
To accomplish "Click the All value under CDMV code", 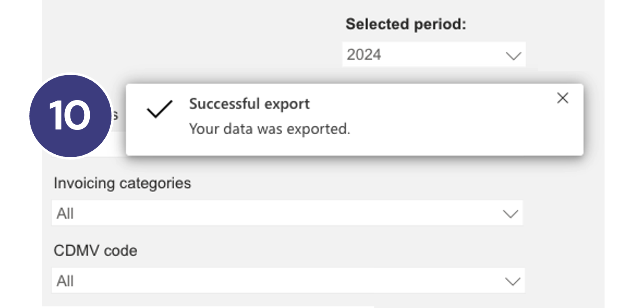I will tap(65, 281).
